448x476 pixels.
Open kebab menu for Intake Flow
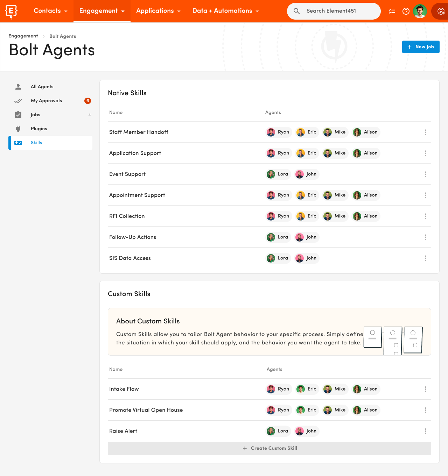[426, 389]
